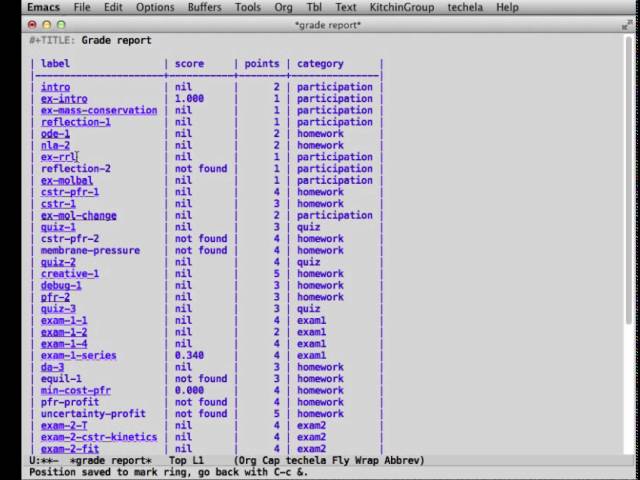640x480 pixels.
Task: Open the ex-mol-change link
Action: 78,216
